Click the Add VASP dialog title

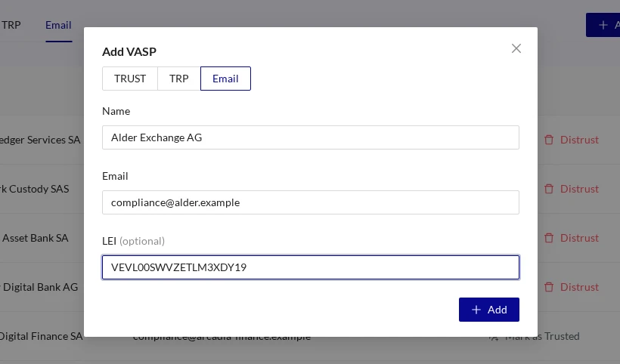[129, 51]
